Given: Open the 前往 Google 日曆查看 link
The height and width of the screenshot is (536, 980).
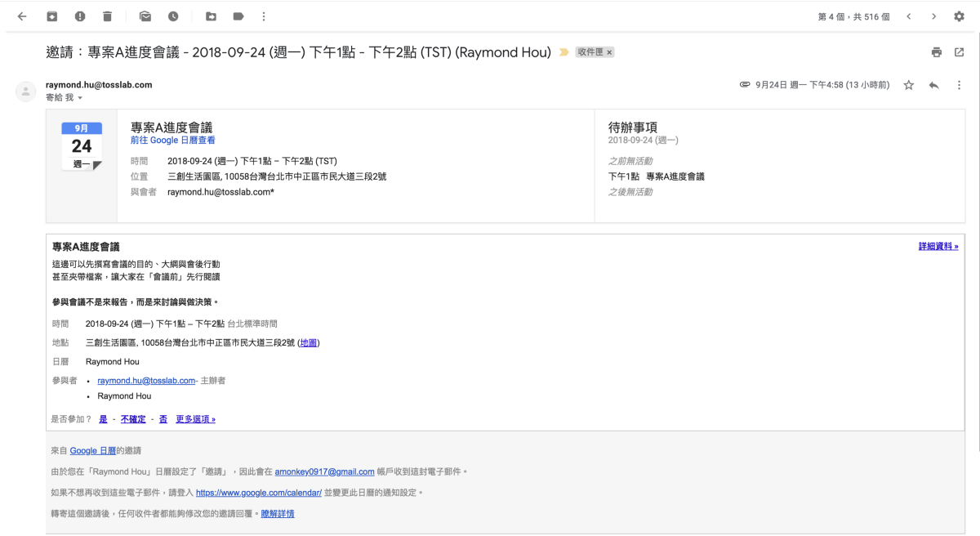Looking at the screenshot, I should [173, 141].
